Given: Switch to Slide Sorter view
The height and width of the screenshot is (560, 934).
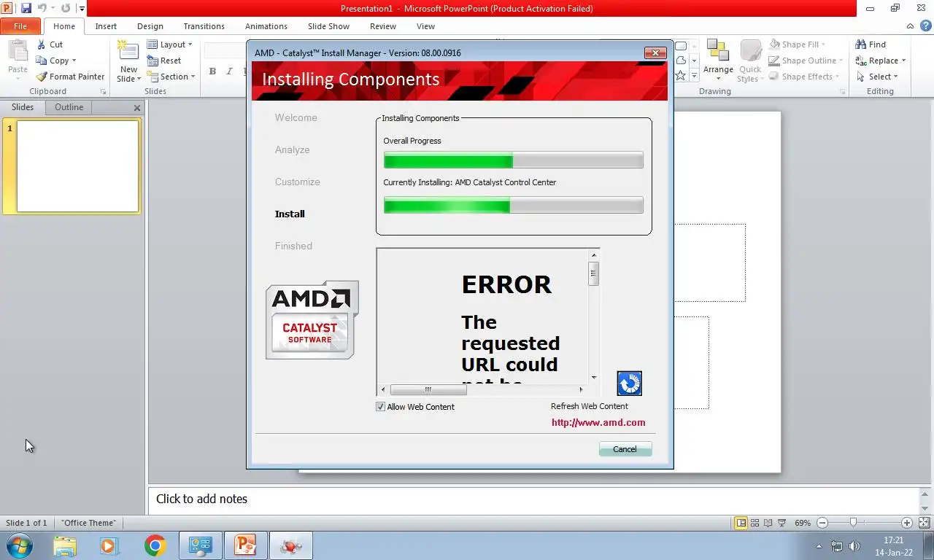Looking at the screenshot, I should tap(755, 523).
